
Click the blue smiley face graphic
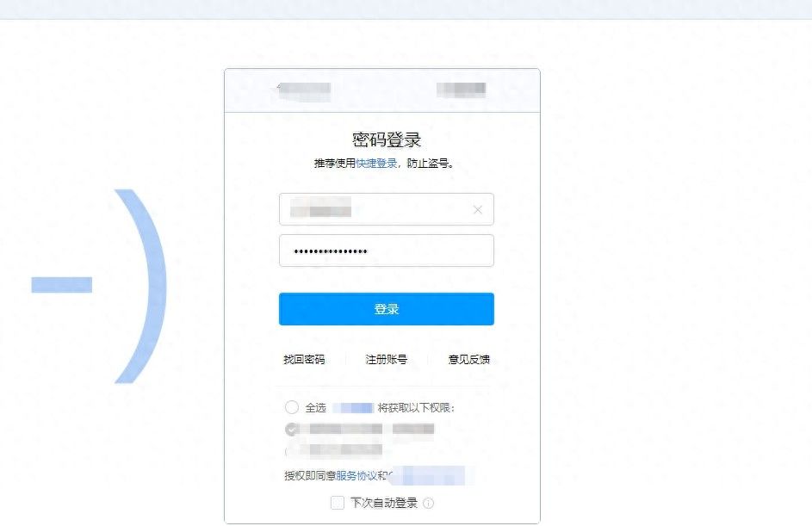(98, 286)
